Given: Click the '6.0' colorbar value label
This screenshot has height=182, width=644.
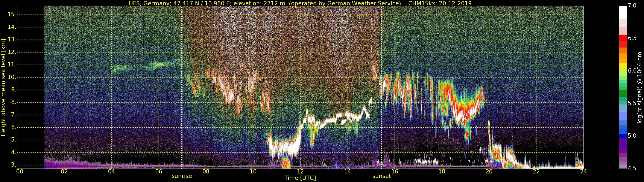Looking at the screenshot, I should [632, 71].
